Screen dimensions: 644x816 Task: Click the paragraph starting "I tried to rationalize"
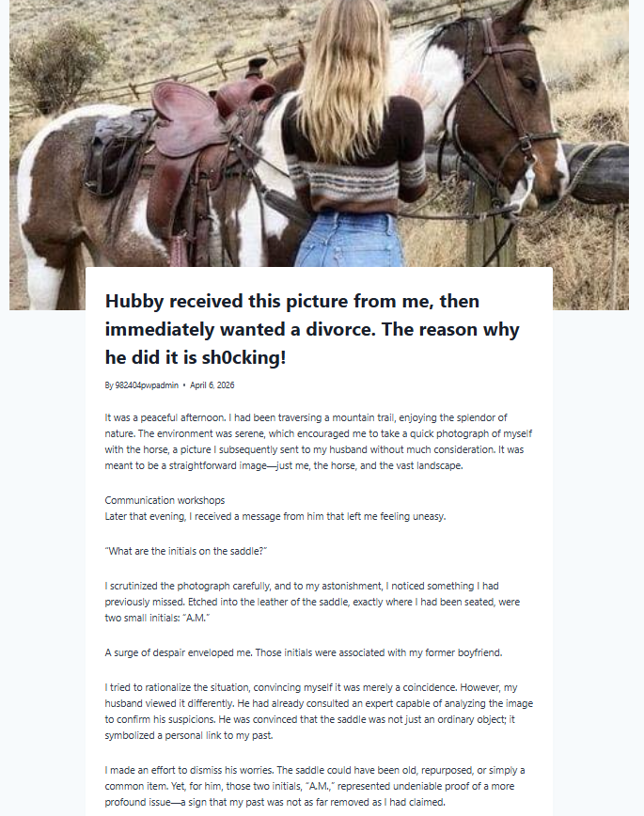[310, 711]
